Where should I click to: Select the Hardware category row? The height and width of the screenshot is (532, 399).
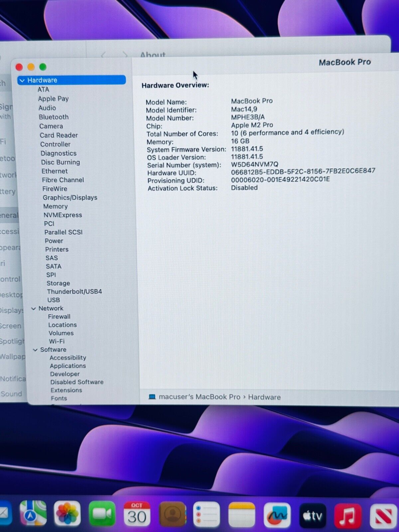click(71, 80)
